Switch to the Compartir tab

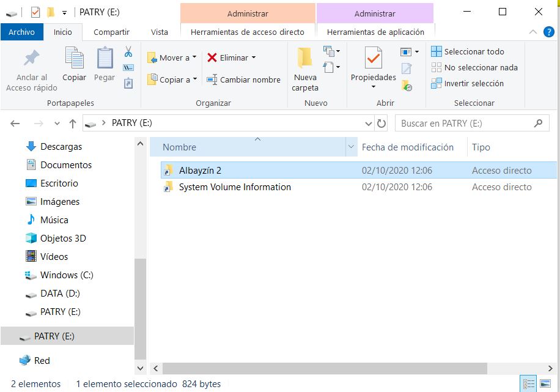coord(111,32)
